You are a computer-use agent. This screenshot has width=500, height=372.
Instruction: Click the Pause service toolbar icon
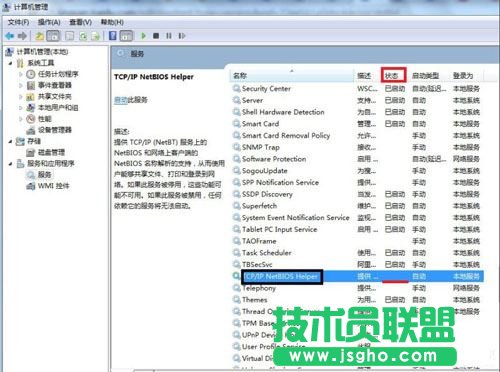[169, 36]
